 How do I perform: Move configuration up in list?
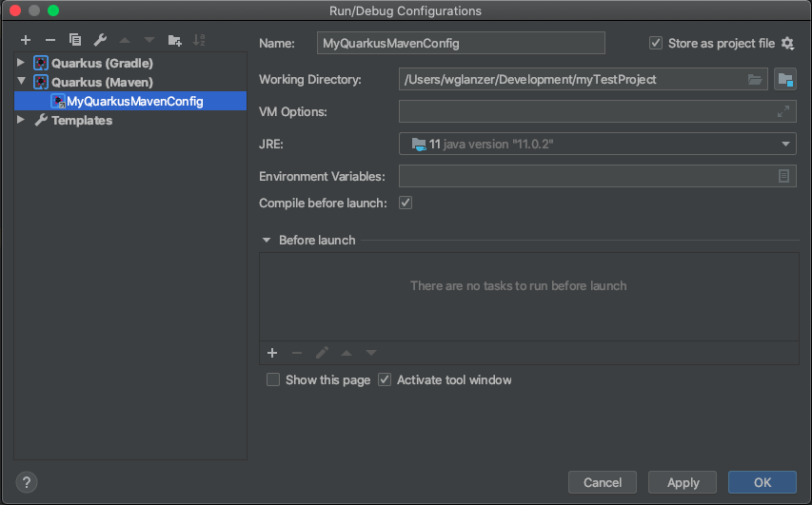point(125,40)
